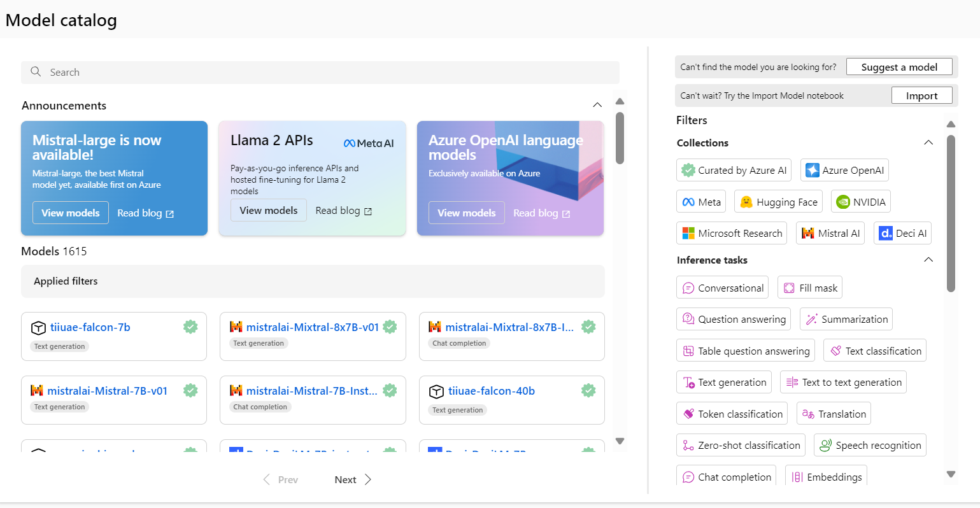Click the Chat completion bubble icon
980x508 pixels.
(688, 477)
